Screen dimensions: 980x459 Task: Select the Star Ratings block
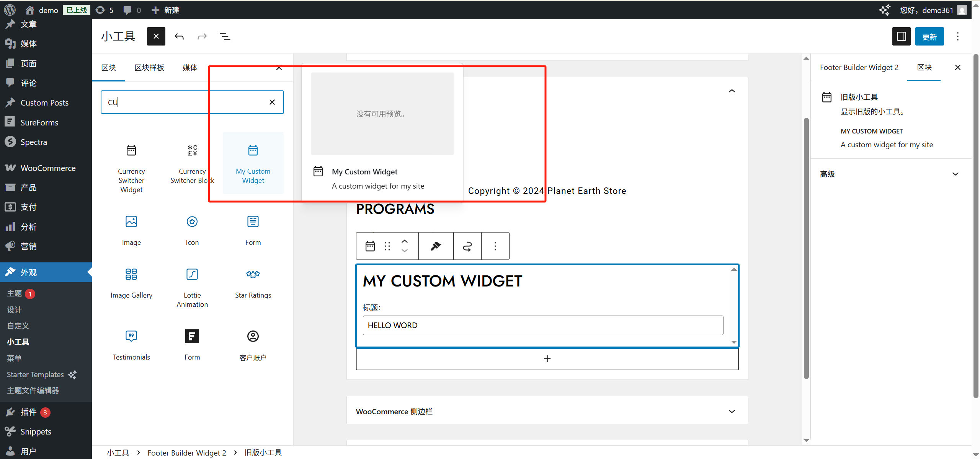point(253,283)
